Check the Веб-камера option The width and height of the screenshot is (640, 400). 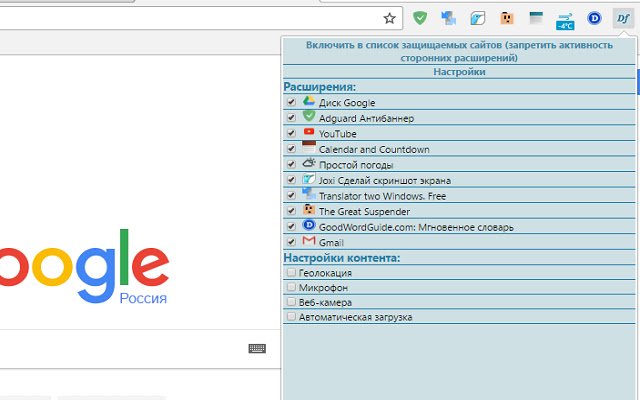tap(291, 302)
